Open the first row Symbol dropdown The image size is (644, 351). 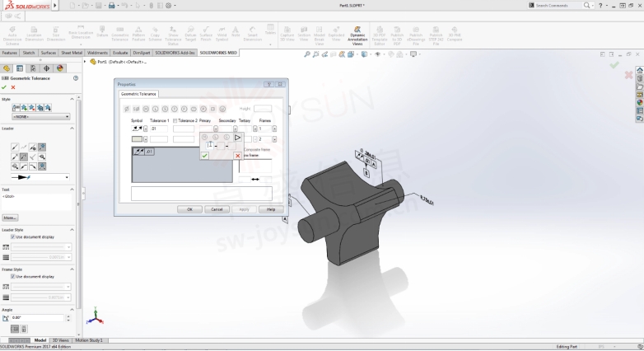coord(146,129)
